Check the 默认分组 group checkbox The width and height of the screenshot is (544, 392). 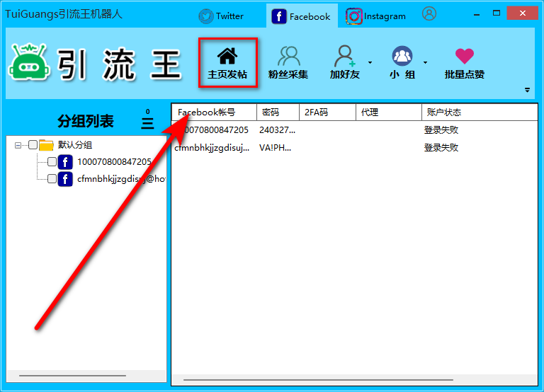[33, 145]
